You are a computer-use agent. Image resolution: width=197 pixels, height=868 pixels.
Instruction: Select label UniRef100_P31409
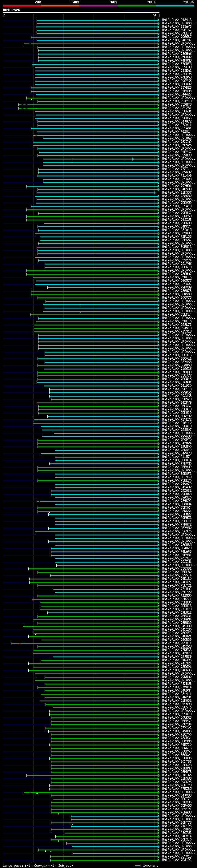pyautogui.click(x=177, y=176)
